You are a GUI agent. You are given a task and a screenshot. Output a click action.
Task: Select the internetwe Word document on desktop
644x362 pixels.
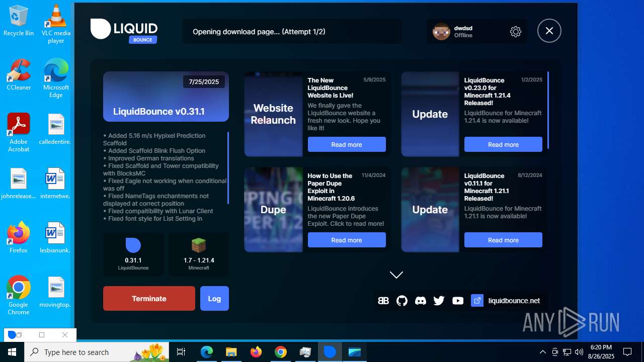tap(56, 184)
